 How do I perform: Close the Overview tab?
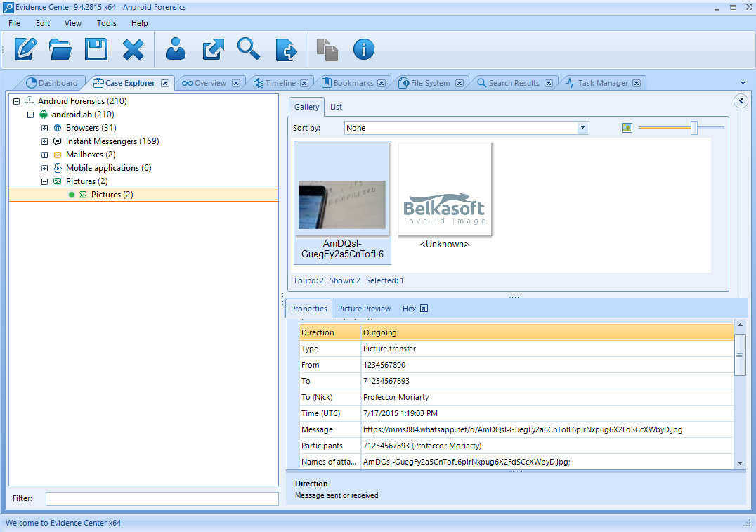pos(236,83)
